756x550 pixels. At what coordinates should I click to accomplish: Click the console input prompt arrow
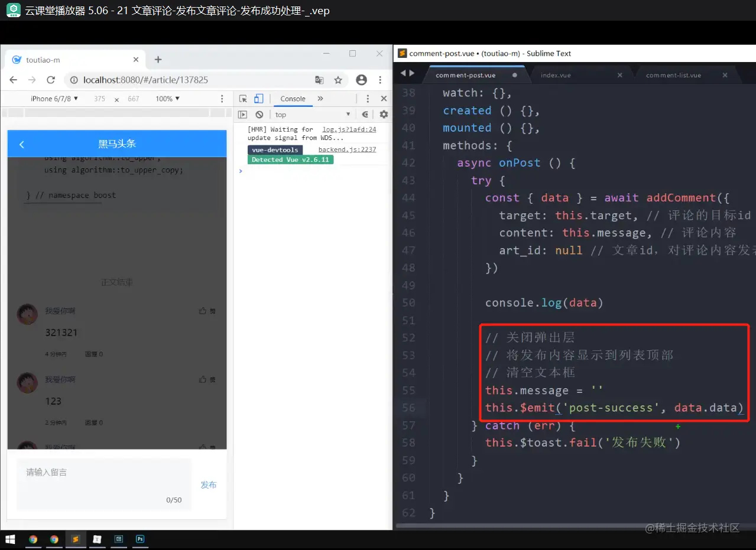[x=240, y=171]
